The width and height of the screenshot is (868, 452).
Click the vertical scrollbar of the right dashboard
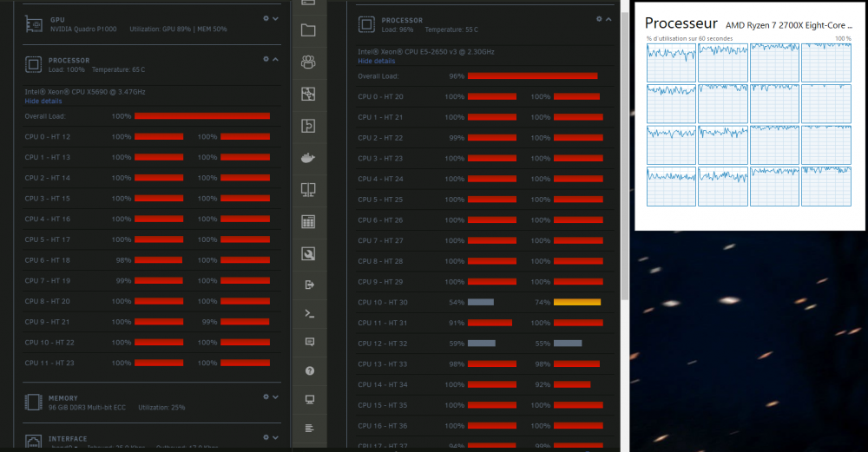(624, 155)
